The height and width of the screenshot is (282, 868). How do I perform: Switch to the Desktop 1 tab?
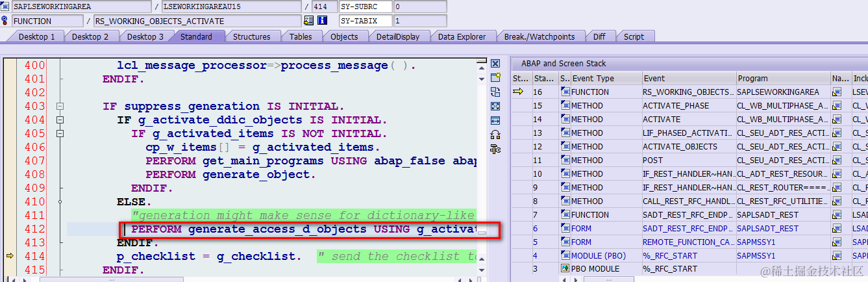pyautogui.click(x=36, y=36)
